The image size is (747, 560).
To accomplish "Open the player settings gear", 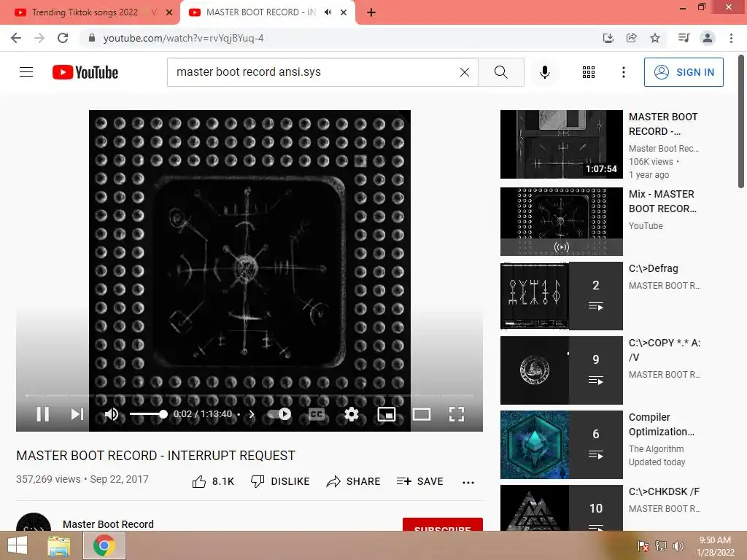I will [351, 414].
